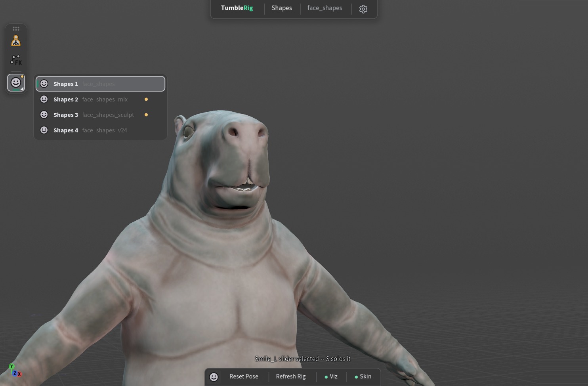This screenshot has width=588, height=386.
Task: Click yellow dot on Shapes 3 row
Action: click(x=146, y=115)
